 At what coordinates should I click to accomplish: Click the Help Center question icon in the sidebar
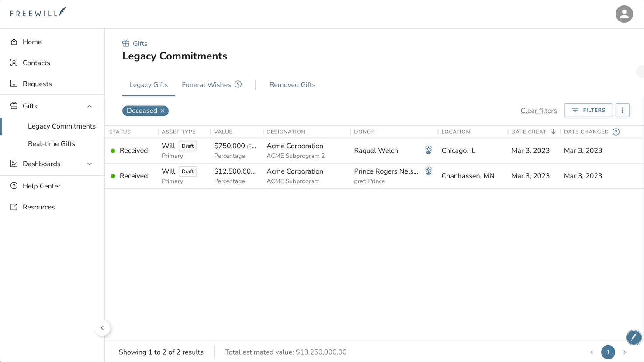14,186
